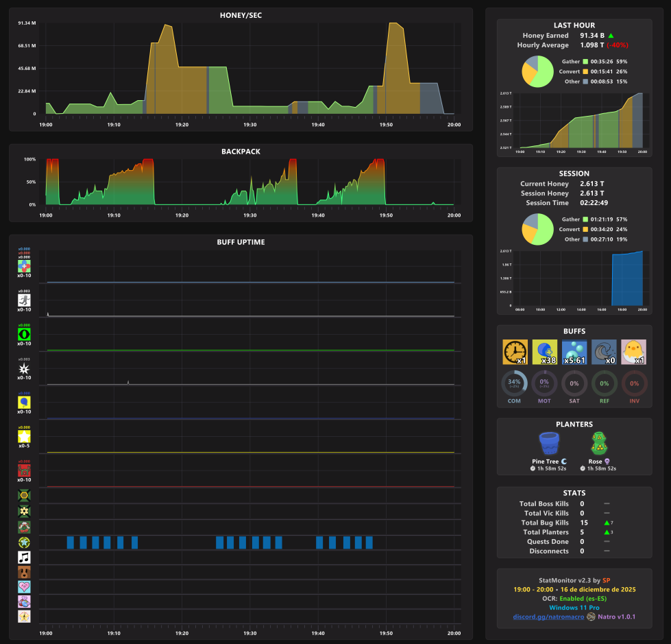Click the INV 0% circular gauge
This screenshot has width=671, height=644.
click(x=634, y=383)
